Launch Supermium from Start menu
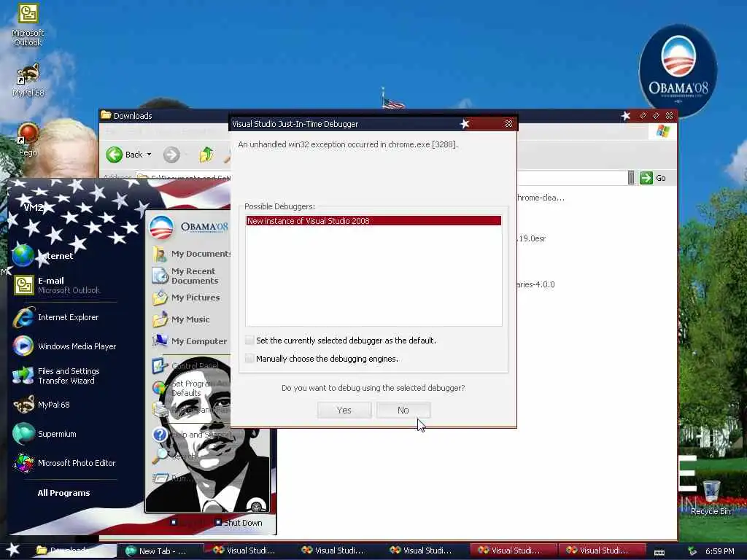747x560 pixels. [x=44, y=434]
